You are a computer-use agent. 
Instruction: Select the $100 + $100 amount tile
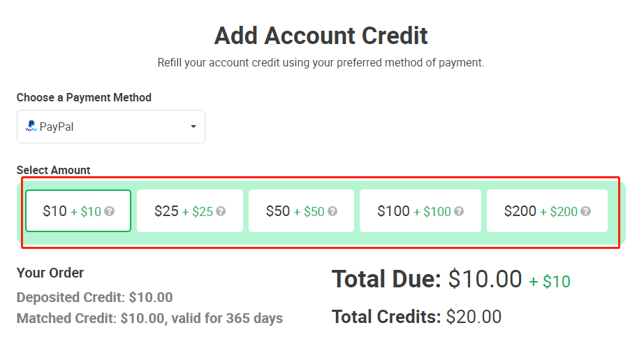[x=420, y=211]
